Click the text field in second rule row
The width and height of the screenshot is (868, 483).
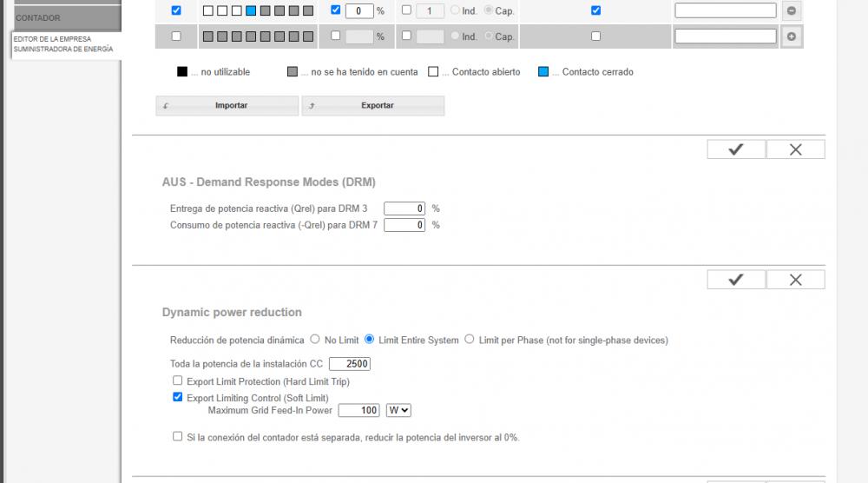tap(726, 36)
